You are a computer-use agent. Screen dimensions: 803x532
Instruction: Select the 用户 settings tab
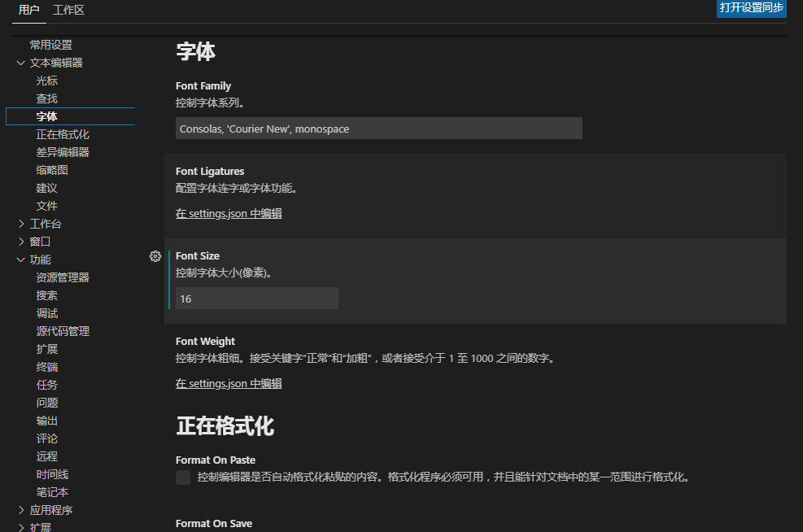point(29,11)
